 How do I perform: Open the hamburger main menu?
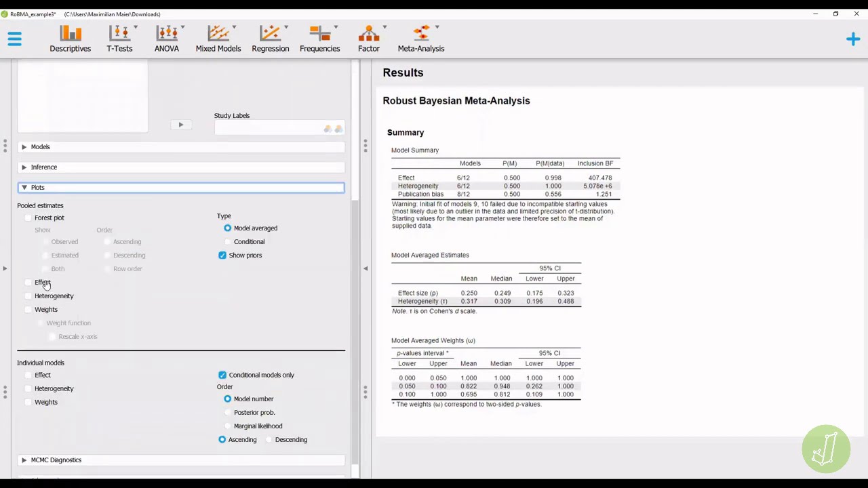point(15,39)
